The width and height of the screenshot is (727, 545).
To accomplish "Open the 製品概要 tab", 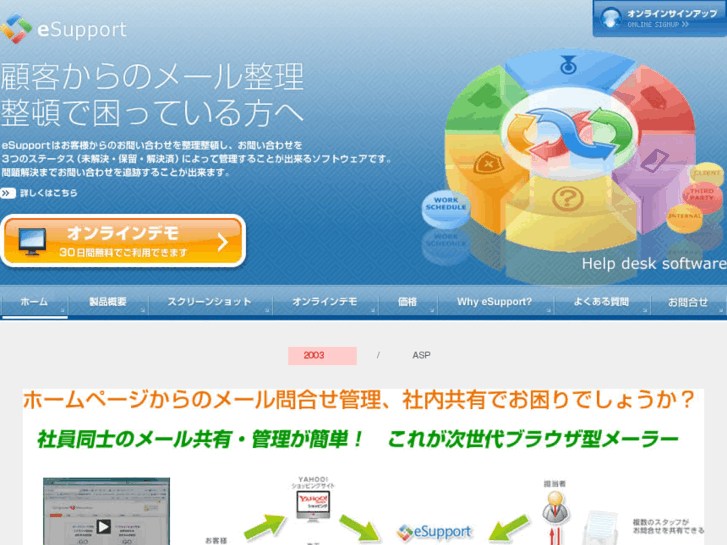I will coord(108,302).
